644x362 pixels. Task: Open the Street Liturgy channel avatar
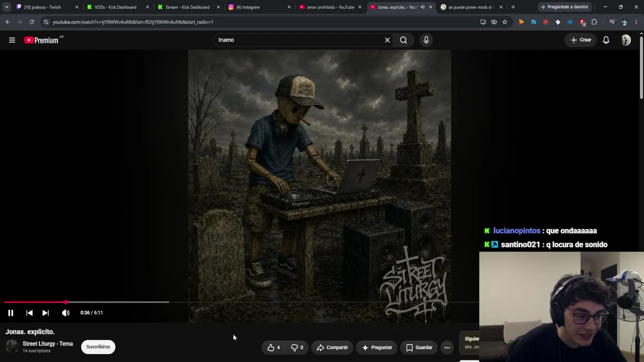[12, 346]
